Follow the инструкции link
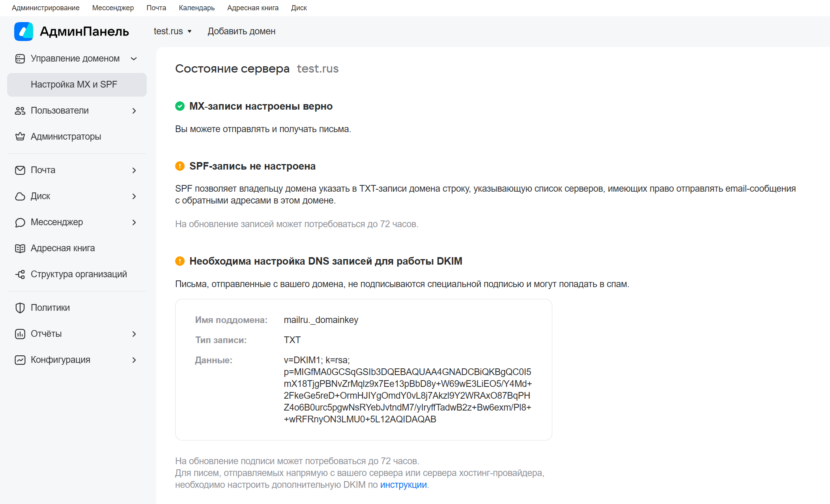830x504 pixels. click(403, 485)
